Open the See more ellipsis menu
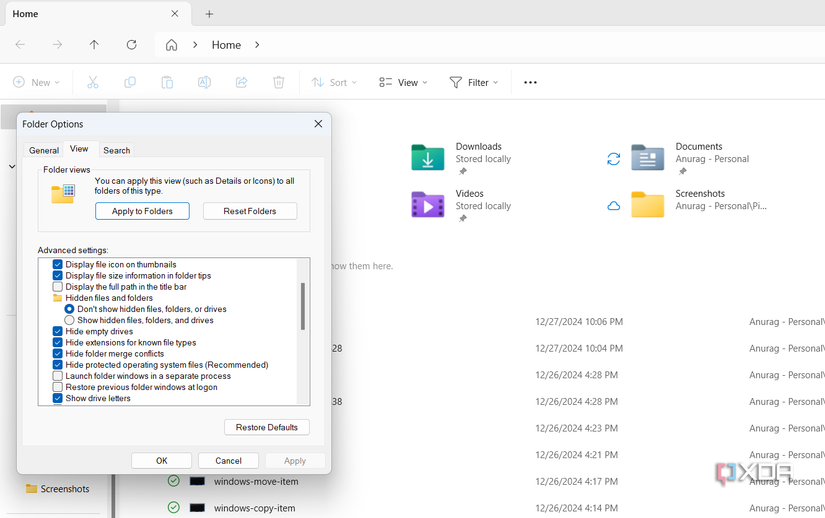 [530, 82]
